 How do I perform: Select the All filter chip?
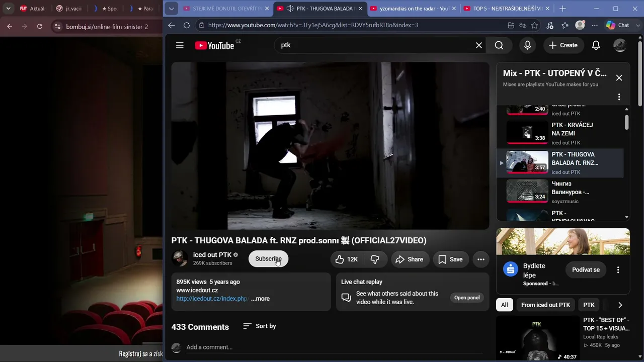(505, 305)
